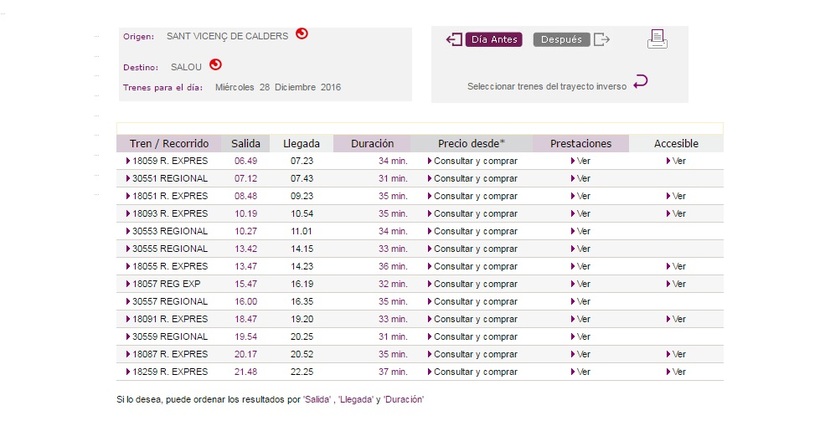Screen dimensions: 820x426
Task: Click the arrow icon right of Después
Action: [x=602, y=40]
